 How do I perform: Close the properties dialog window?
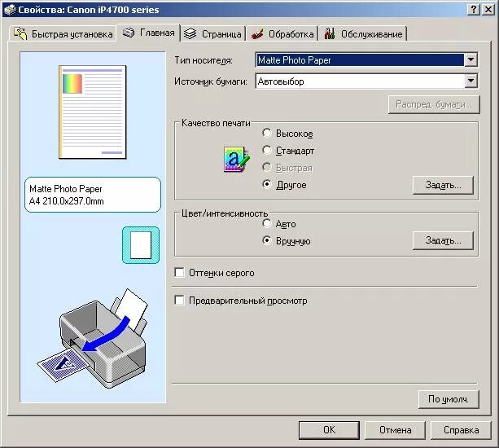(488, 10)
